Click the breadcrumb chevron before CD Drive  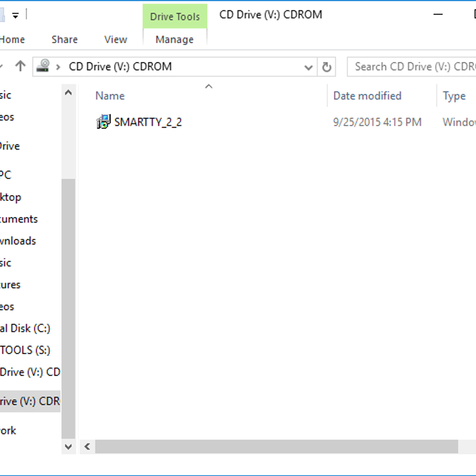coord(58,67)
